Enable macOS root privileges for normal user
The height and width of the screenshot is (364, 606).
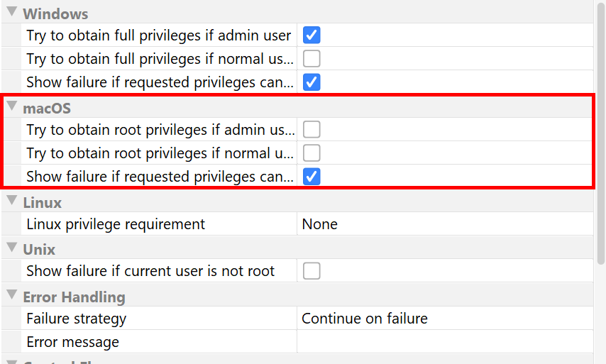click(312, 153)
